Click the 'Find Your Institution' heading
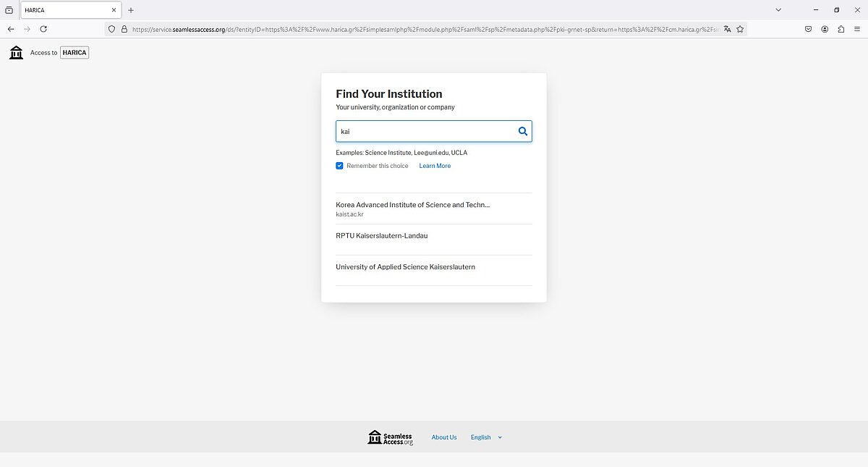This screenshot has height=467, width=868. [x=389, y=94]
